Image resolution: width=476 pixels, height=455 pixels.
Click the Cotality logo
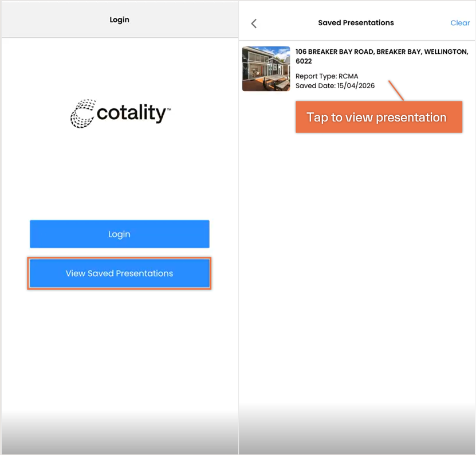(x=120, y=113)
